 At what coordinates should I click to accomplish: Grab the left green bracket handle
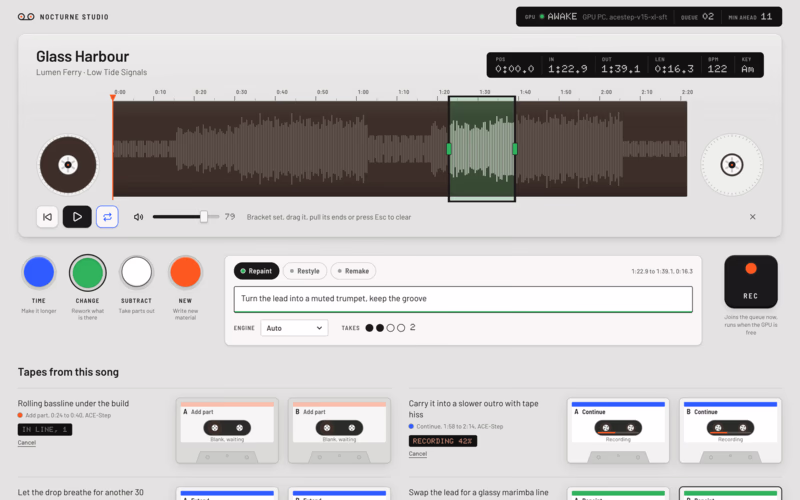(x=449, y=149)
